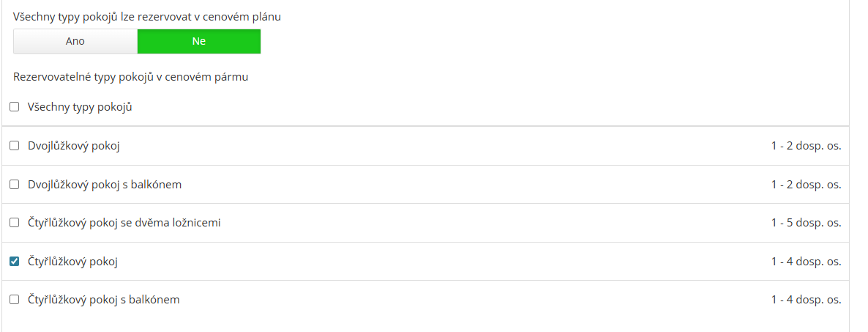Click the label text of the checked Čtyřlůžkový pokoj

click(x=72, y=262)
